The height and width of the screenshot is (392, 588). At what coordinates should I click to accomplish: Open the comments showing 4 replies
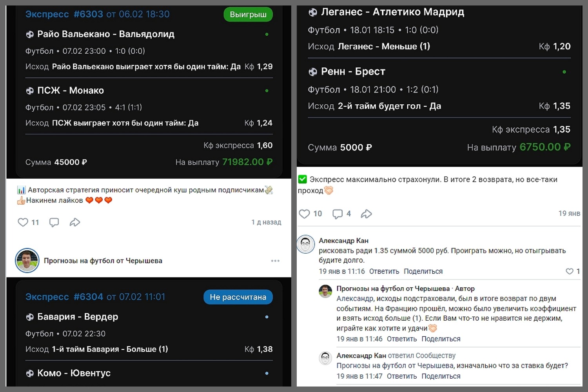tap(338, 214)
